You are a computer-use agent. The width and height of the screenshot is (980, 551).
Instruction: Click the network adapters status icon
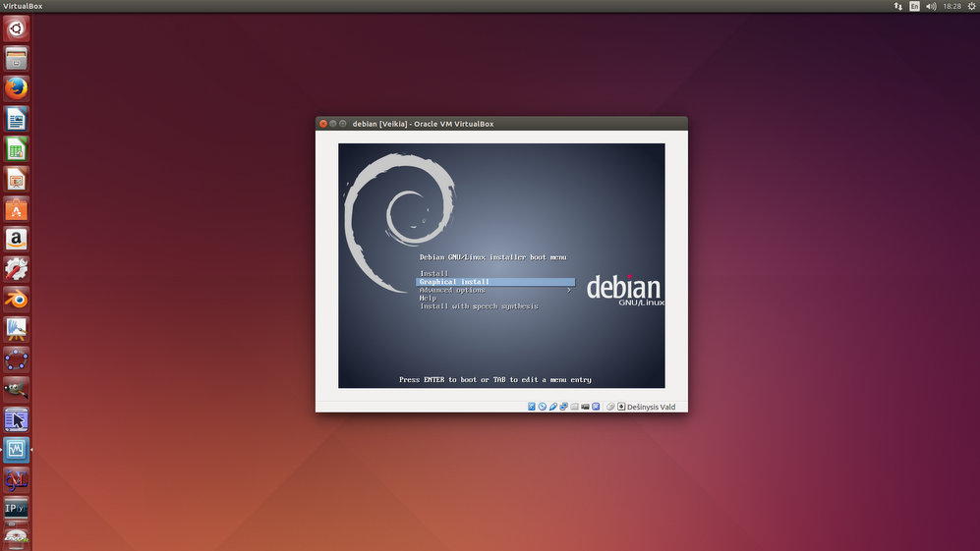564,407
